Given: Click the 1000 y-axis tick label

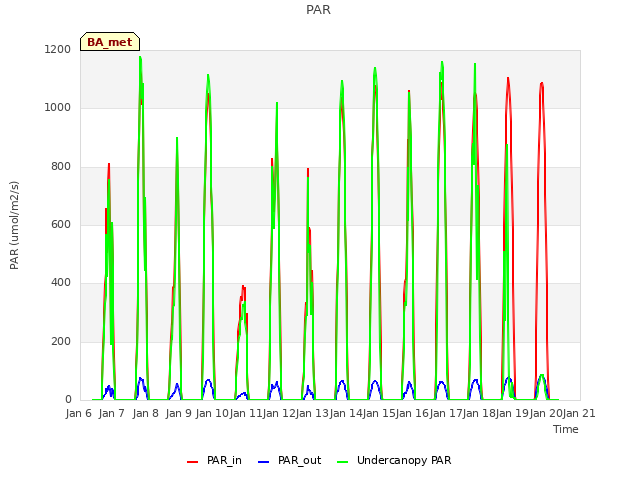Looking at the screenshot, I should [x=58, y=107].
